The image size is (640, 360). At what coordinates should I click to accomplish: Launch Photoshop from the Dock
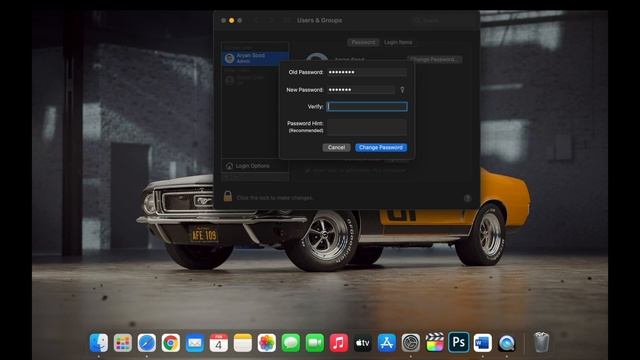click(458, 342)
